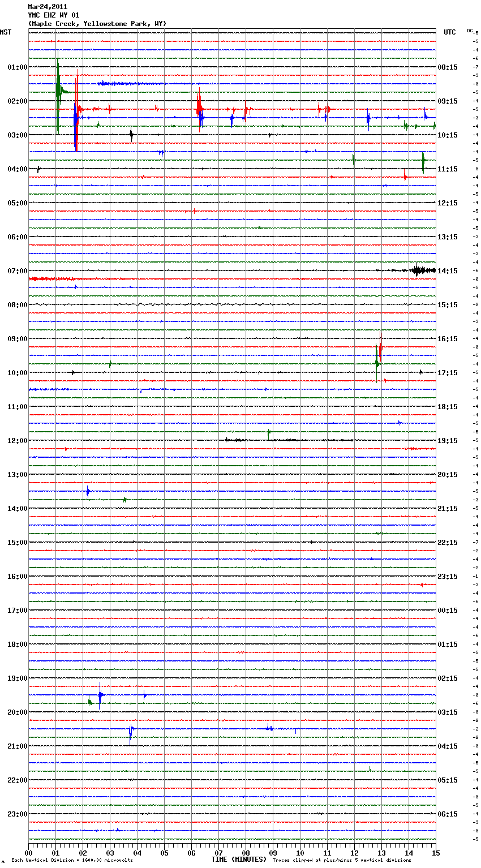Select the 07:00 MST time label
The image size is (481, 868).
18,271
